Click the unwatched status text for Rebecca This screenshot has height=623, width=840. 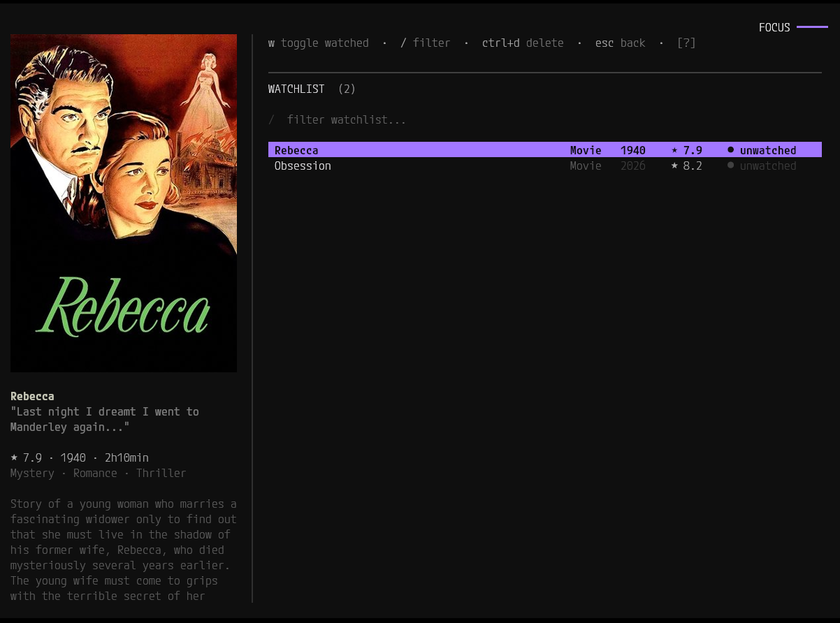pos(768,150)
